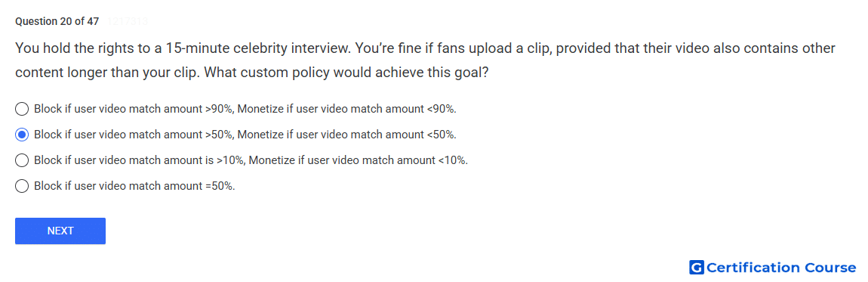Click 'Block if user video match amount >90%' text

[x=134, y=109]
